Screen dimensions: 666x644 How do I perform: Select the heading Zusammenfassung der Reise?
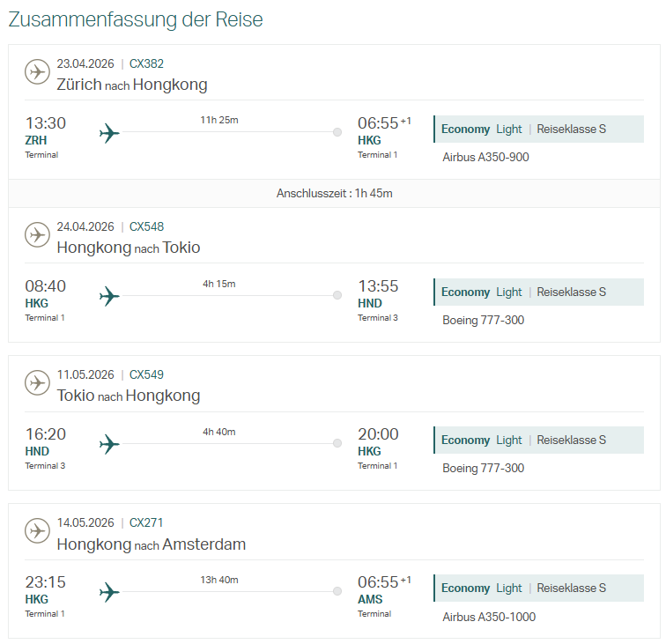tap(136, 19)
